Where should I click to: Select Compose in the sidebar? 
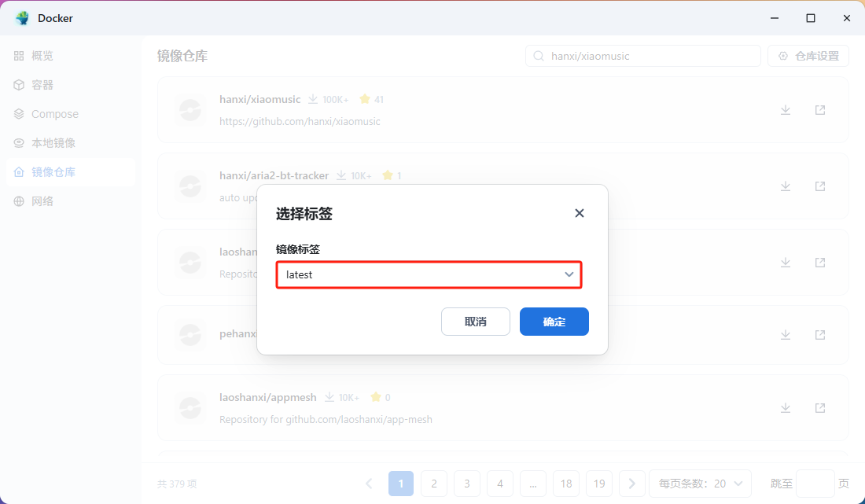click(x=70, y=114)
